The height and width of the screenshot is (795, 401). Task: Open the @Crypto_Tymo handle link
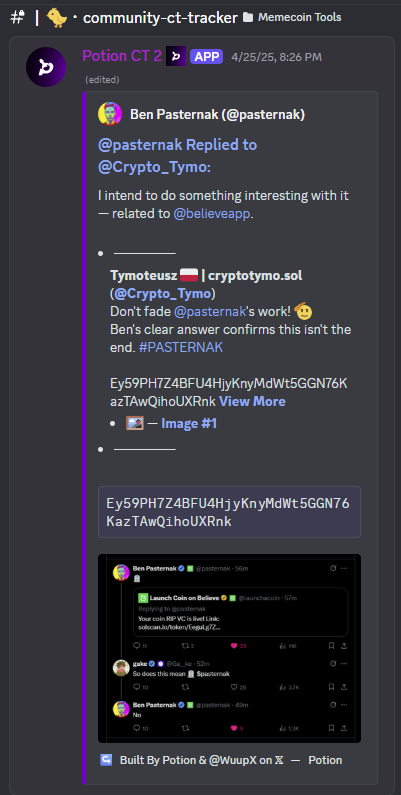(x=162, y=294)
